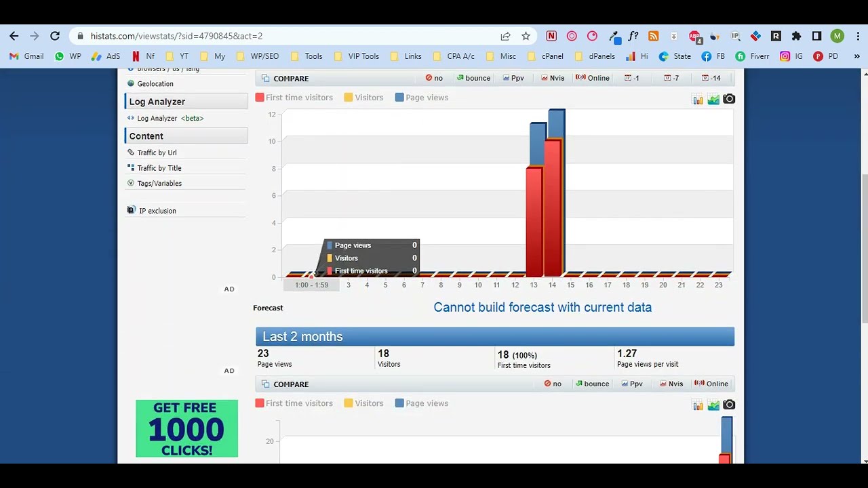This screenshot has height=488, width=868.
Task: Open the AdBlock extension icon
Action: pyautogui.click(x=694, y=36)
